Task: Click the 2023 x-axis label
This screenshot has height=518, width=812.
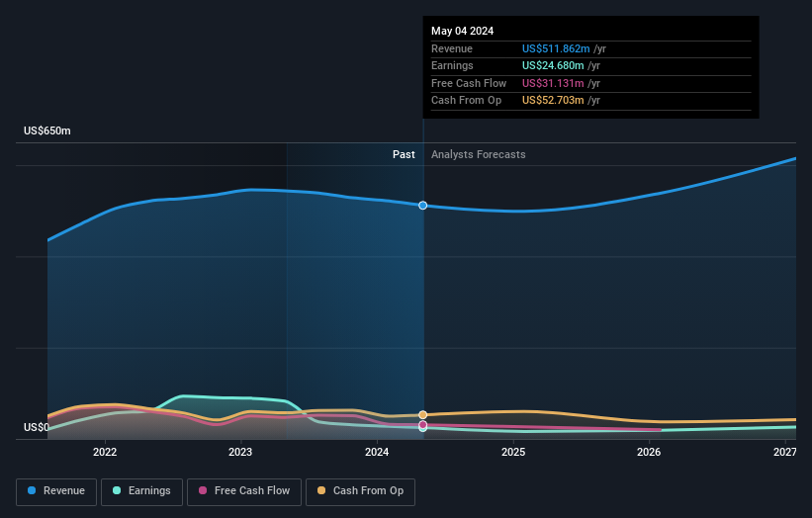Action: pos(240,453)
